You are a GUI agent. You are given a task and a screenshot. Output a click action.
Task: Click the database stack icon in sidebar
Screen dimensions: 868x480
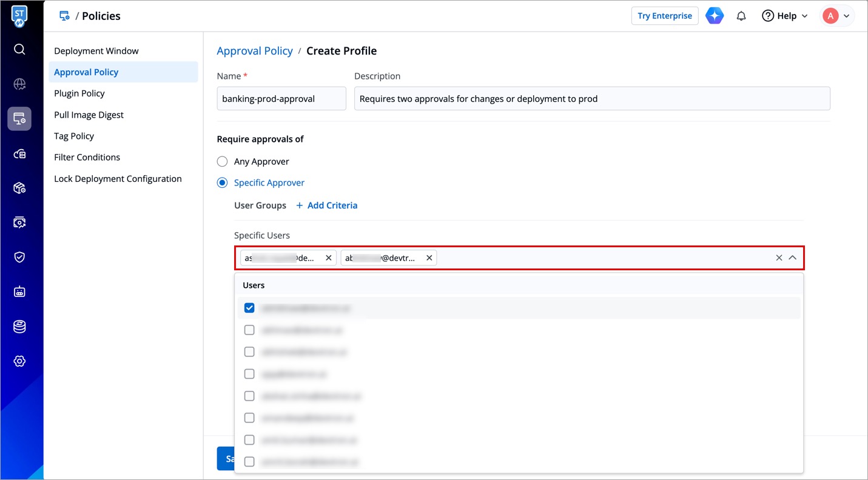click(19, 327)
